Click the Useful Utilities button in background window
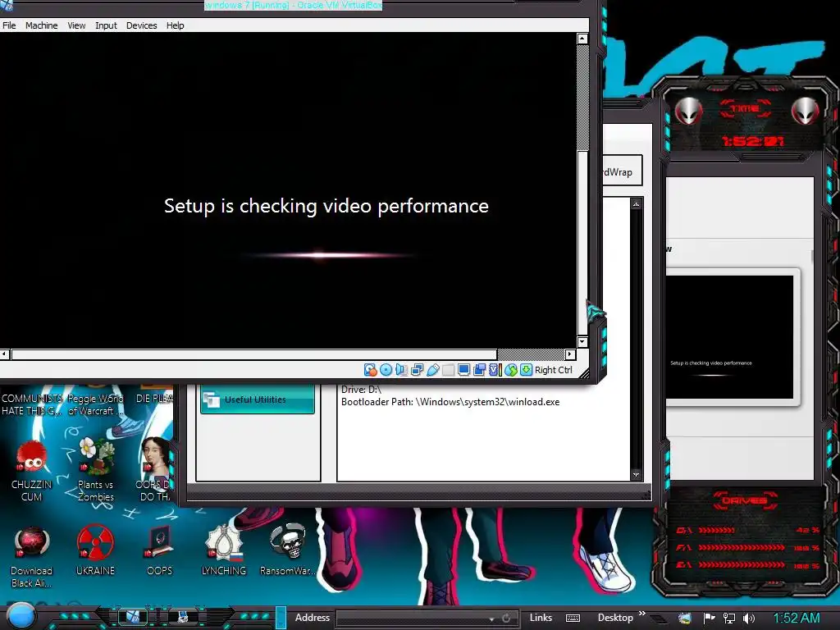Screen dimensions: 840x630 click(x=258, y=399)
